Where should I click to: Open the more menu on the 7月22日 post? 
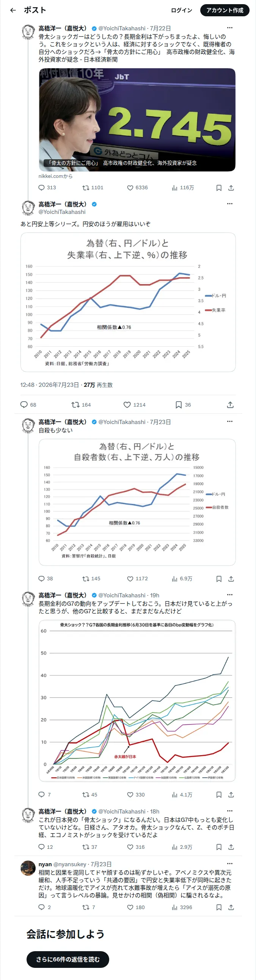tap(230, 28)
